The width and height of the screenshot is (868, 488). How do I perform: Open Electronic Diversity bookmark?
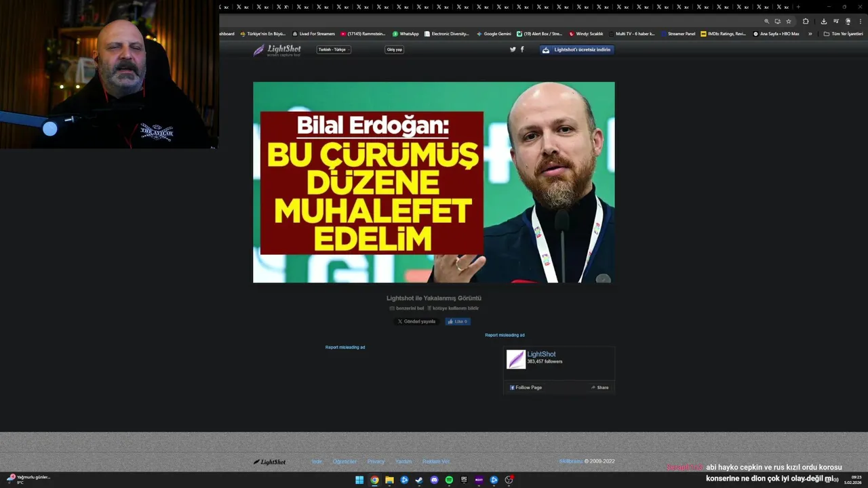click(446, 33)
